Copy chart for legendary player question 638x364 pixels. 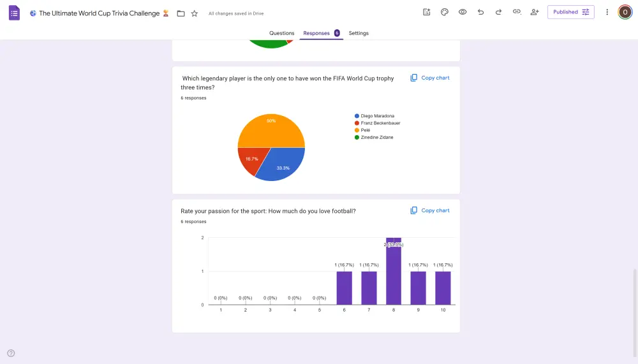[429, 78]
